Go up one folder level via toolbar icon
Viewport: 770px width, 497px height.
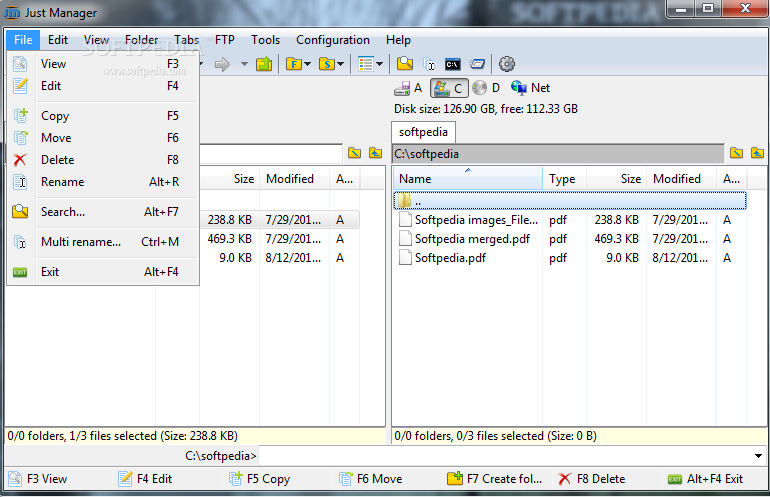pos(264,64)
